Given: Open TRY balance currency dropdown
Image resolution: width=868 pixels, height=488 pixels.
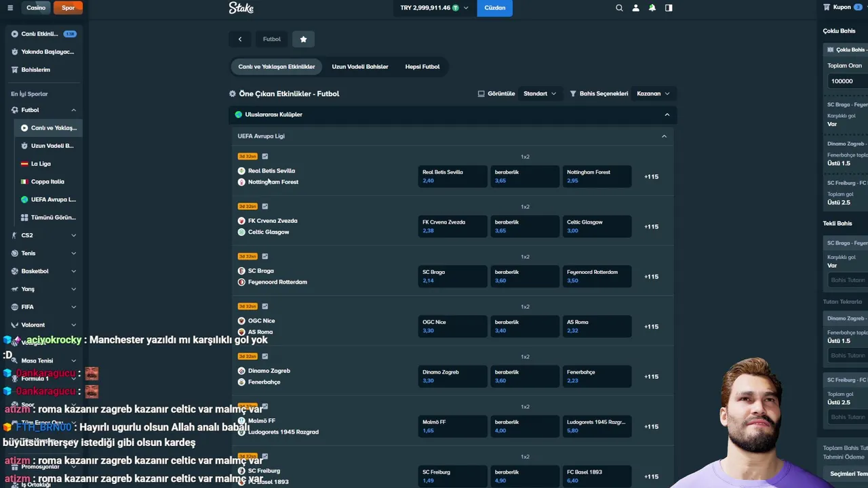Looking at the screenshot, I should [x=434, y=8].
